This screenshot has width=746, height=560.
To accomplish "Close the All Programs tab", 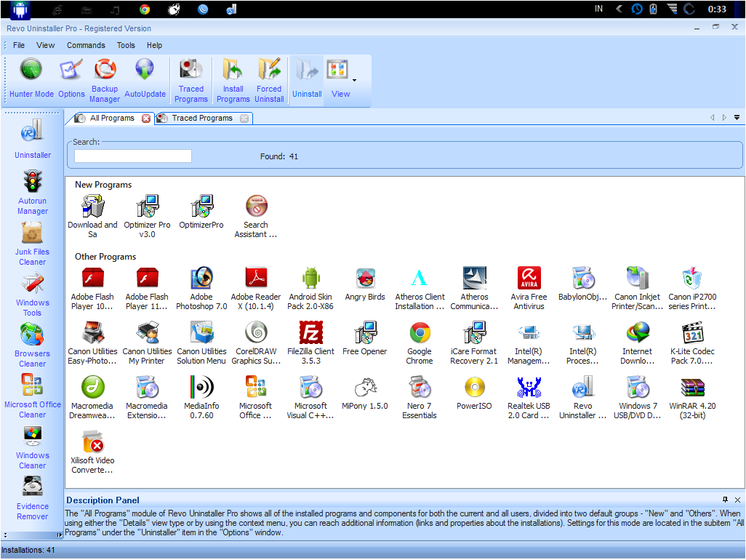I will pos(146,119).
